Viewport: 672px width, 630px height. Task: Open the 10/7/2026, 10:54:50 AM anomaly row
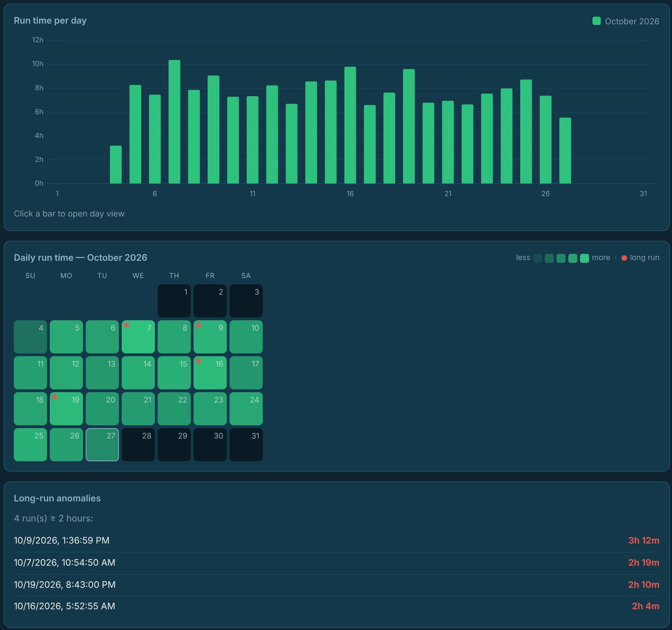tap(336, 563)
